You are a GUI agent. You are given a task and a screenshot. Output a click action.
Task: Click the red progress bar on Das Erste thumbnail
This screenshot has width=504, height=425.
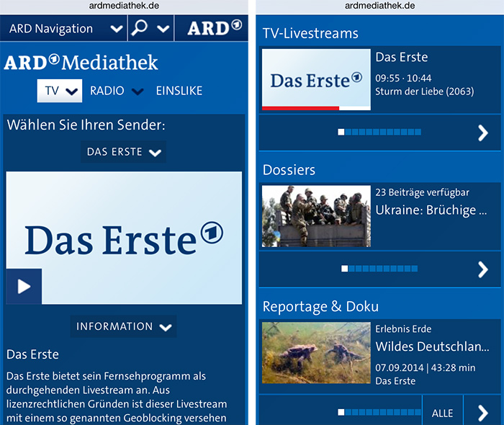[300, 108]
